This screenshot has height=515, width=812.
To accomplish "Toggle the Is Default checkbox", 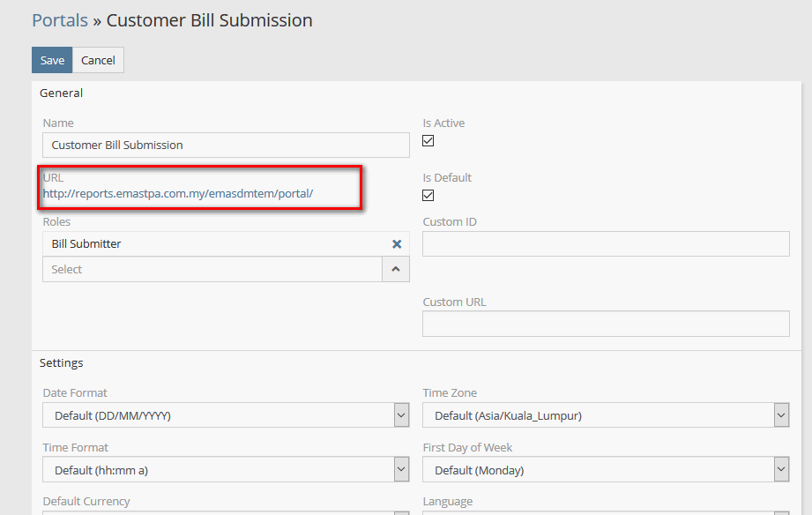I will pos(428,195).
